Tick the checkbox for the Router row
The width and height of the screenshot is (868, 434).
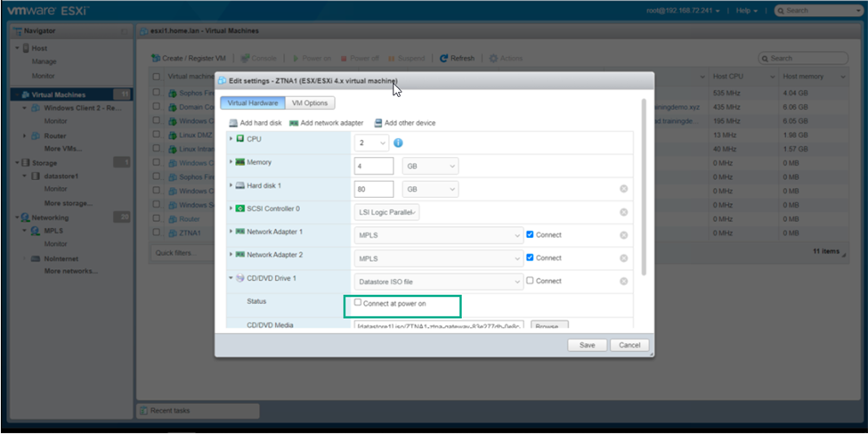pyautogui.click(x=157, y=219)
